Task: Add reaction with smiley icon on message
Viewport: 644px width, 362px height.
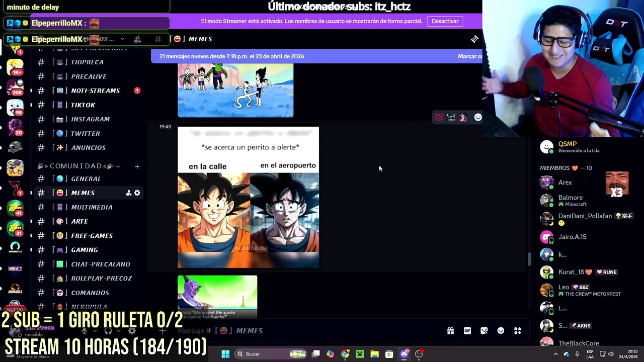Action: (478, 117)
